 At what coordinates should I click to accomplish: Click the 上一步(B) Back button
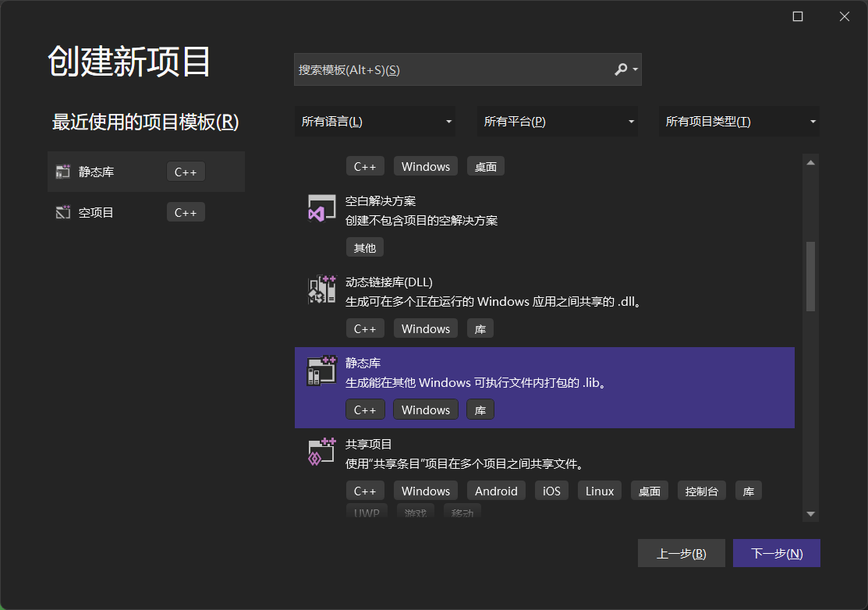682,553
